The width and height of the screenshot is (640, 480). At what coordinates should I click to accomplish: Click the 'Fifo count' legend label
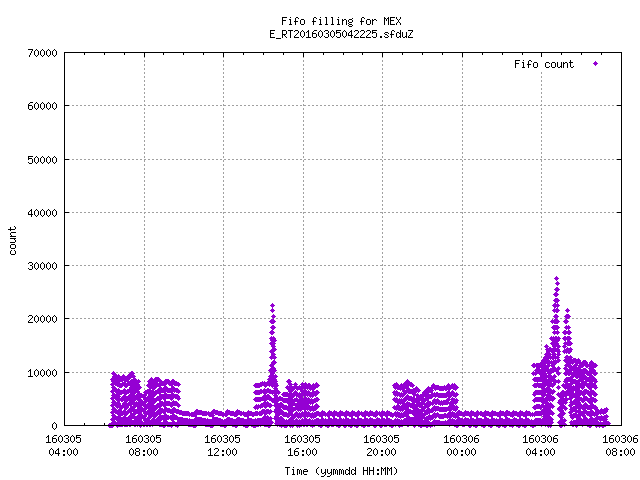(544, 64)
